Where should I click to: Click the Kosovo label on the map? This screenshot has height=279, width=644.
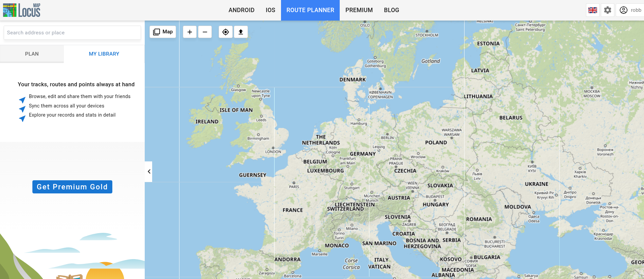451,259
